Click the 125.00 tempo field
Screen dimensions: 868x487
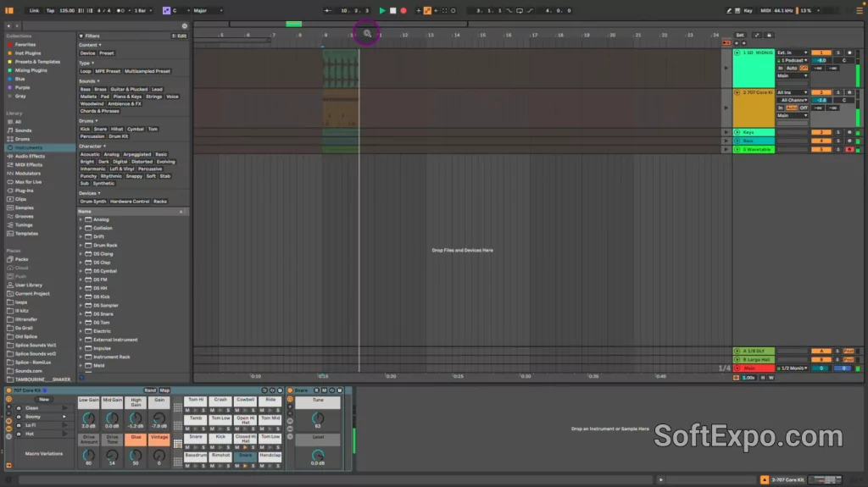pos(67,10)
